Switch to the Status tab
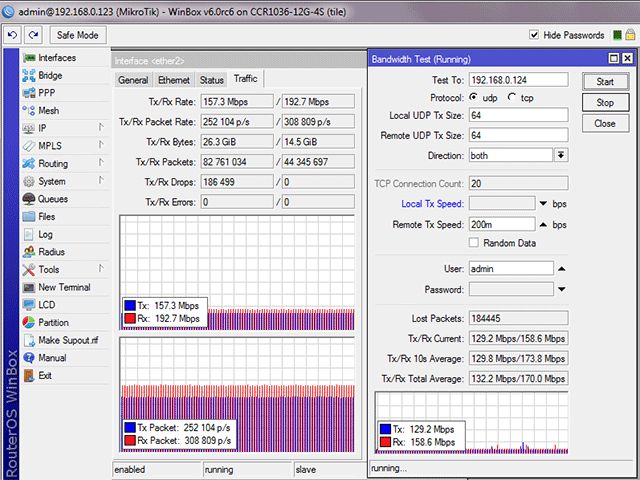Screen dimensions: 640x480 [211, 80]
